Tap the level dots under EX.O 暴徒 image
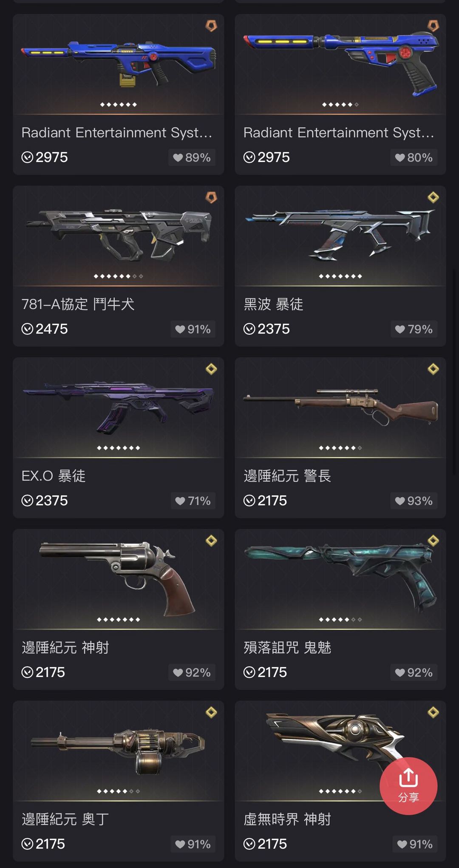Image resolution: width=459 pixels, height=868 pixels. tap(119, 448)
